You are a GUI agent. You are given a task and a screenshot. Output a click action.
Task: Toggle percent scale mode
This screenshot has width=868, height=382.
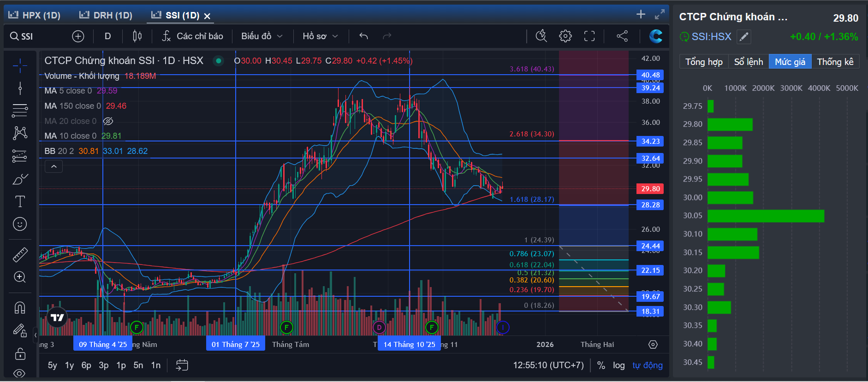pos(601,365)
